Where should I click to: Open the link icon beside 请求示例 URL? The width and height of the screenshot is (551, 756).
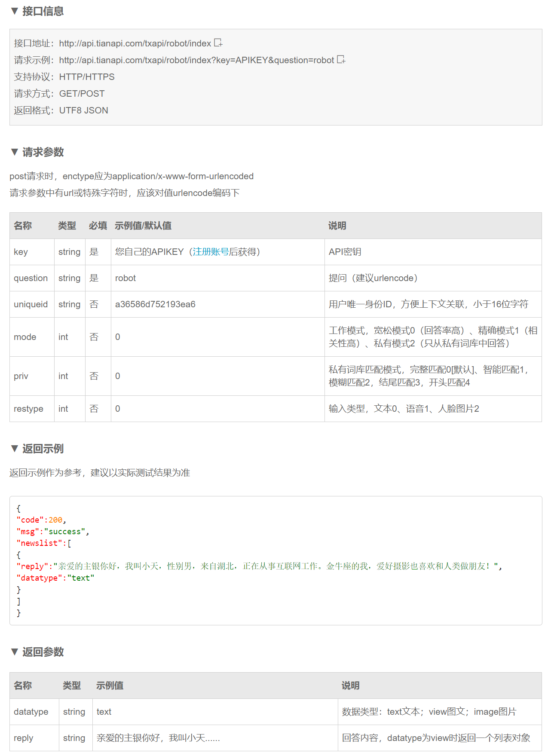(x=341, y=60)
